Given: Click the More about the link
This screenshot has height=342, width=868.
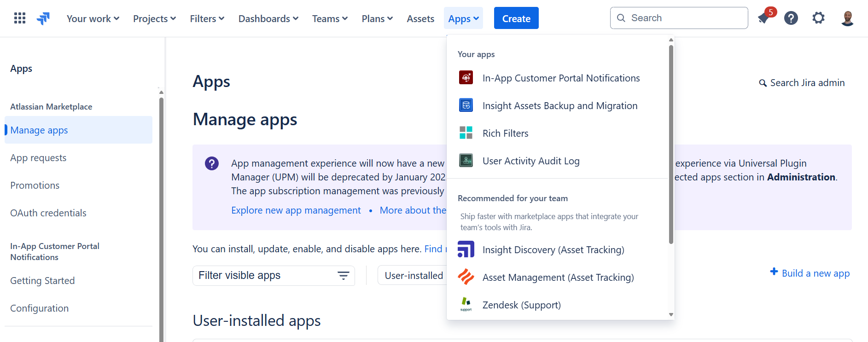Looking at the screenshot, I should pos(413,210).
